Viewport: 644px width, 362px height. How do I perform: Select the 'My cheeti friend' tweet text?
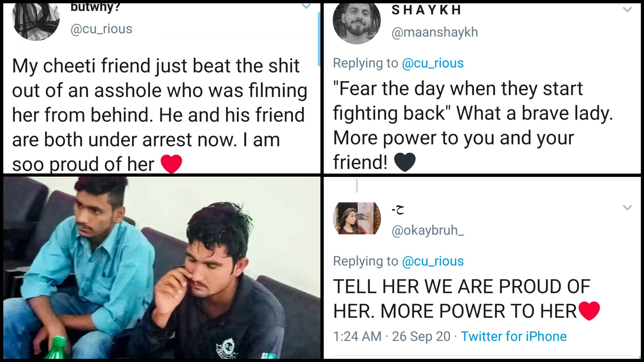tap(160, 115)
